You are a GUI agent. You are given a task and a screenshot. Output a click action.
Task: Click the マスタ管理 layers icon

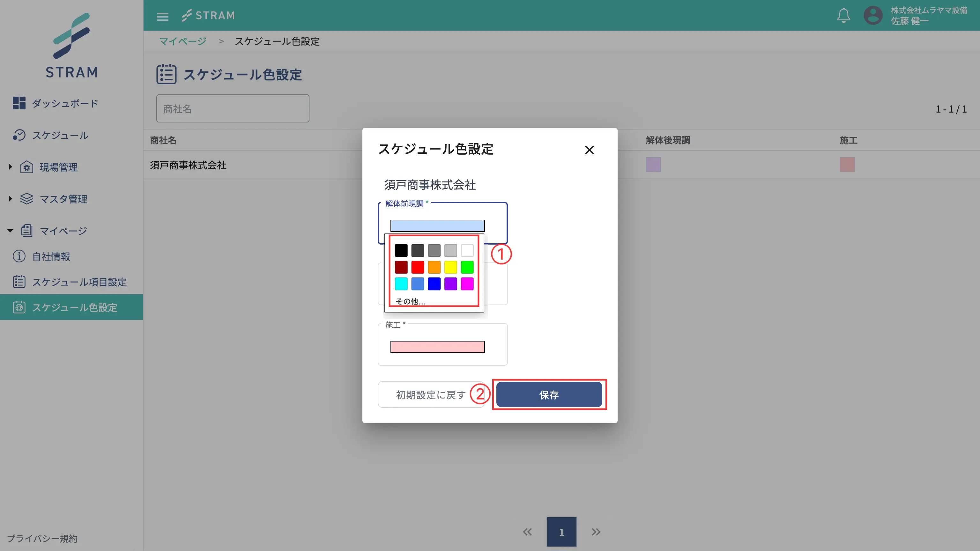pos(26,199)
